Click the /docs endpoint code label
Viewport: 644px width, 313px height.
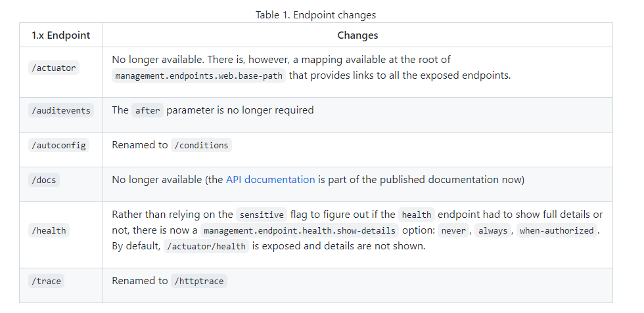[x=44, y=180]
